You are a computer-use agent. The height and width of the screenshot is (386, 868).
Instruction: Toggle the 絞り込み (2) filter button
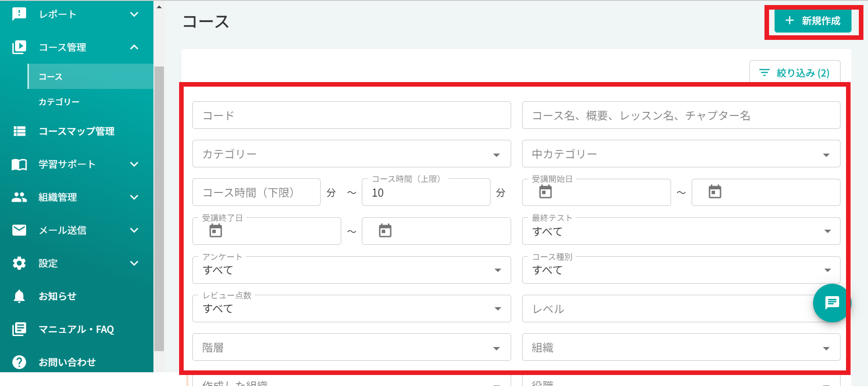795,73
